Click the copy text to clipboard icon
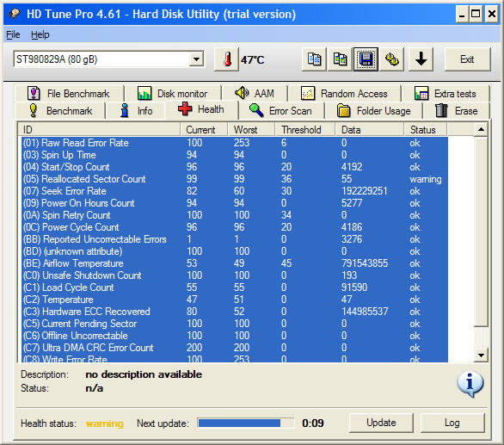 click(x=315, y=59)
